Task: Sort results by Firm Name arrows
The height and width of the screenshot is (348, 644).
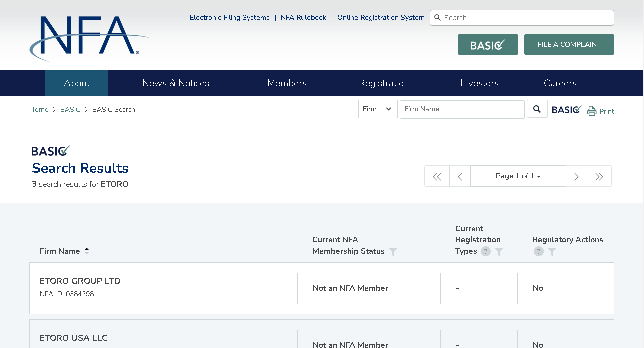Action: tap(87, 251)
